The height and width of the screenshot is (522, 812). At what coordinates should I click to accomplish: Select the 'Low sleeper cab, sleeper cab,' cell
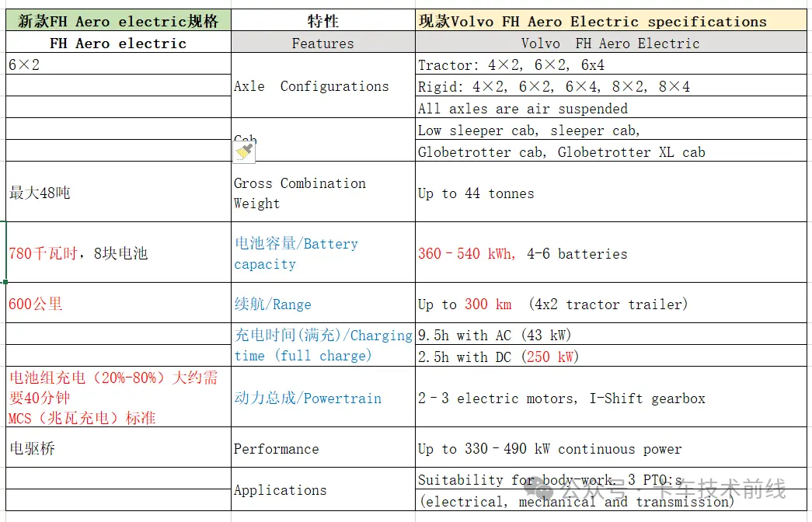point(611,130)
